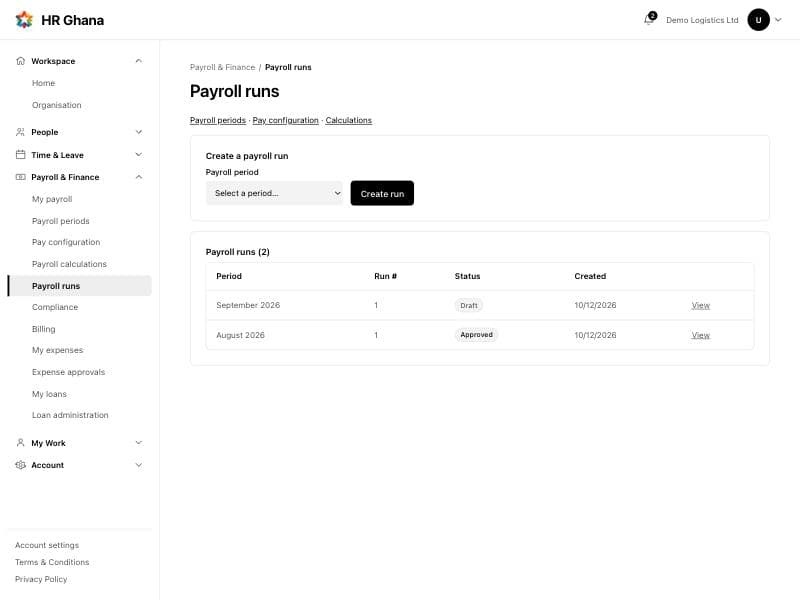
Task: Click the Status column header
Action: pos(467,276)
